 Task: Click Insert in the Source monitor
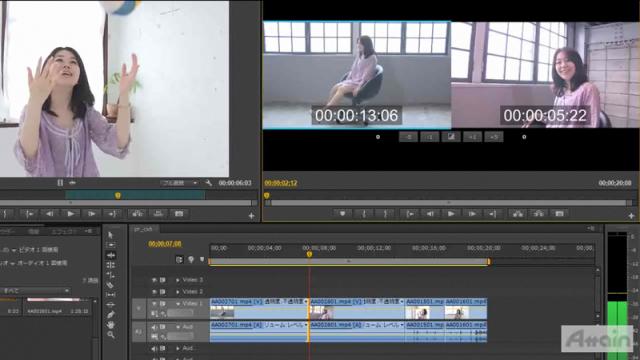137,213
